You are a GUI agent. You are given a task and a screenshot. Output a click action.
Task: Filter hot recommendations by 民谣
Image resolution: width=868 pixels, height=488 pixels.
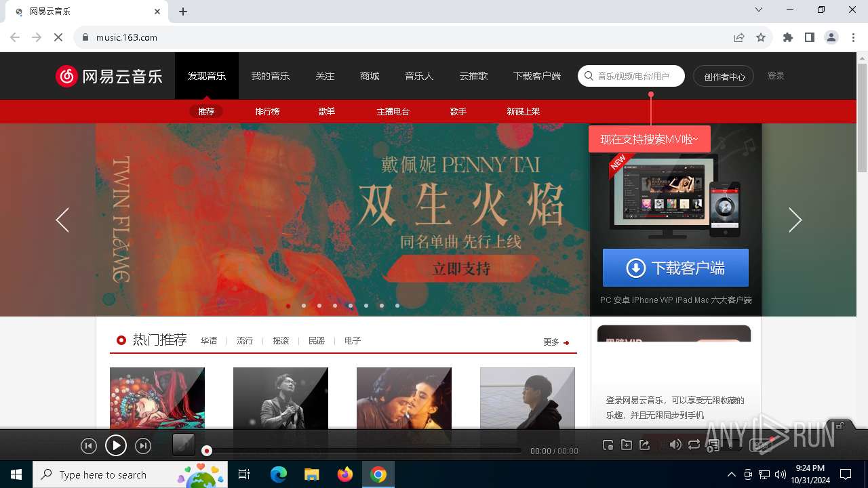pyautogui.click(x=317, y=341)
